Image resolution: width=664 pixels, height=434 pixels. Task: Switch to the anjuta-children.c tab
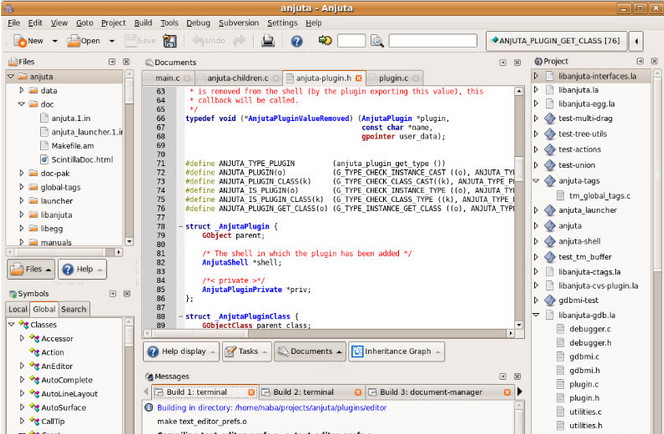point(238,78)
